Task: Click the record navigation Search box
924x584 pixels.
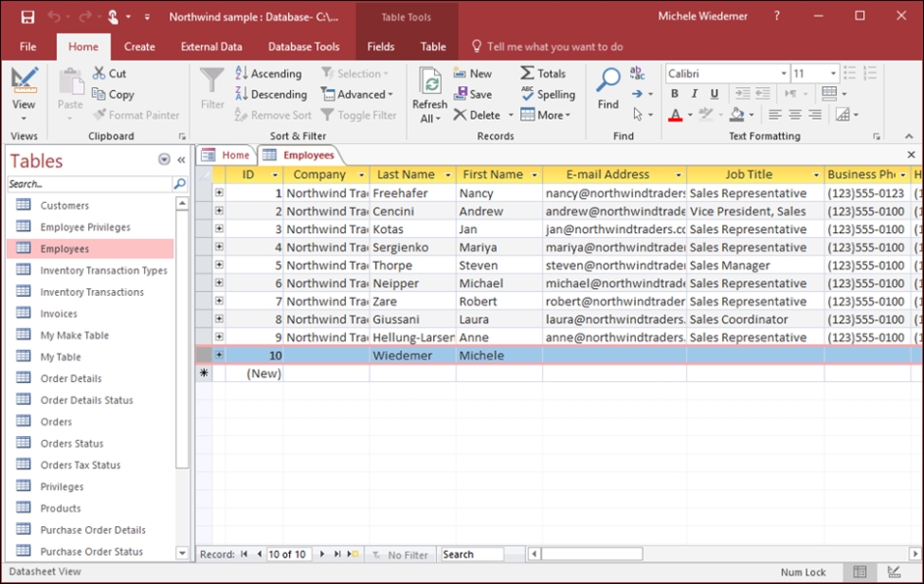Action: tap(472, 554)
